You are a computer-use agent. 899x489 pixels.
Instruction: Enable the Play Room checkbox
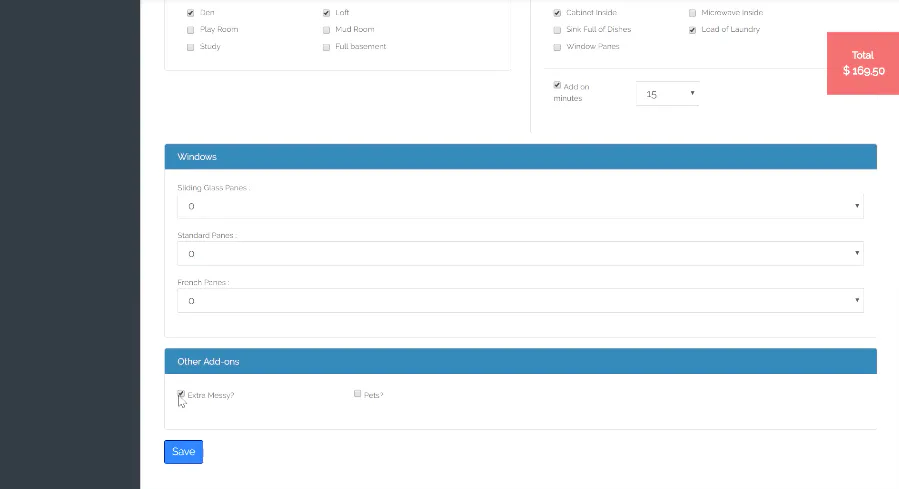[190, 30]
